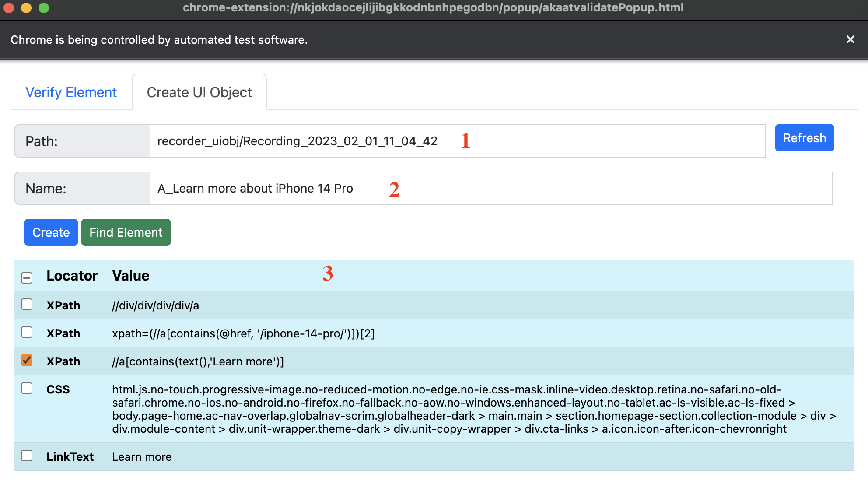Close the window with the red button
This screenshot has height=491, width=868.
[x=9, y=7]
